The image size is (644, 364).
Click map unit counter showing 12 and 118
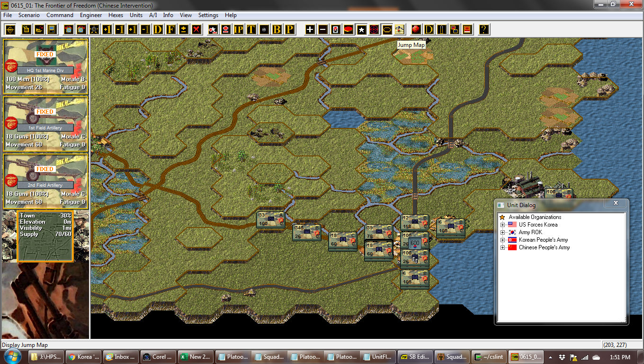414,222
